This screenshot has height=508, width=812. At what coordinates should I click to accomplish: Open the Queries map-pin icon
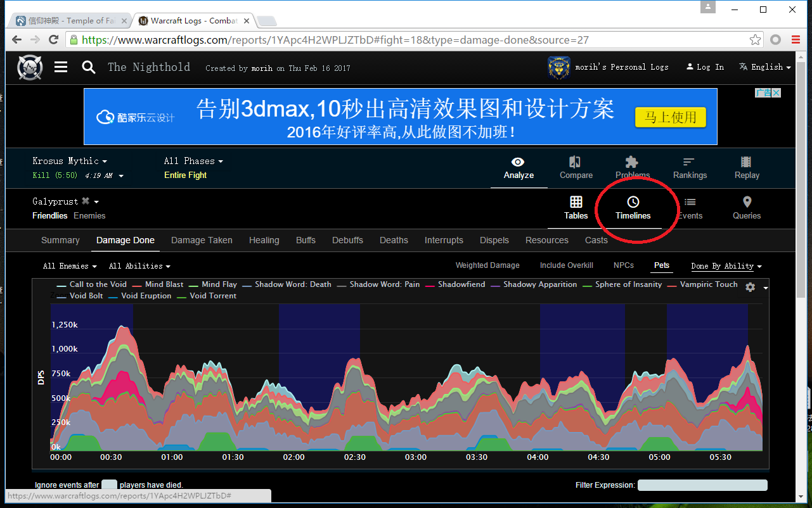747,208
